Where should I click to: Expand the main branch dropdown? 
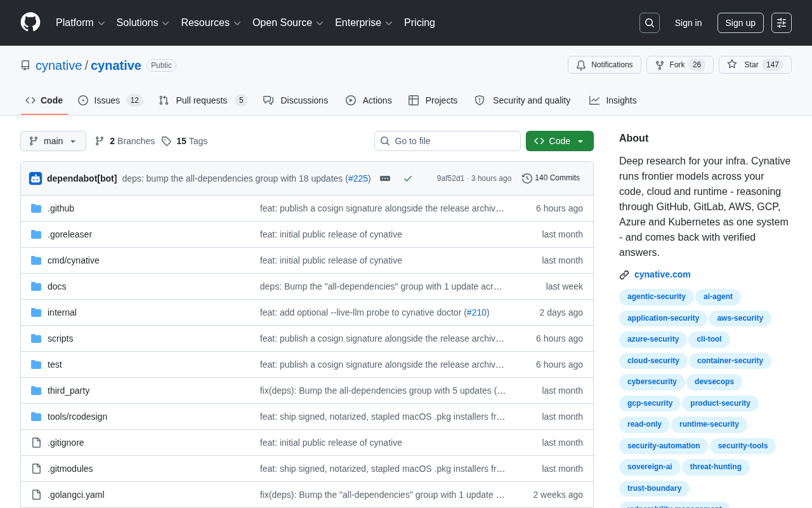(x=53, y=141)
